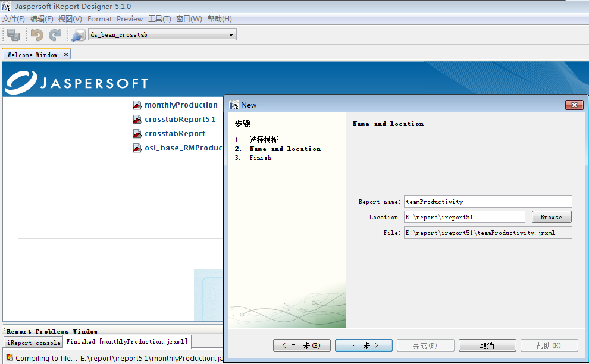The height and width of the screenshot is (364, 589).
Task: Click the 'File:' label
Action: 392,233
